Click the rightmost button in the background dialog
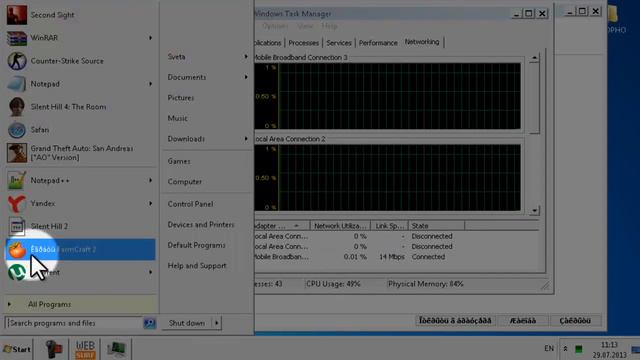640x360 pixels. click(575, 321)
